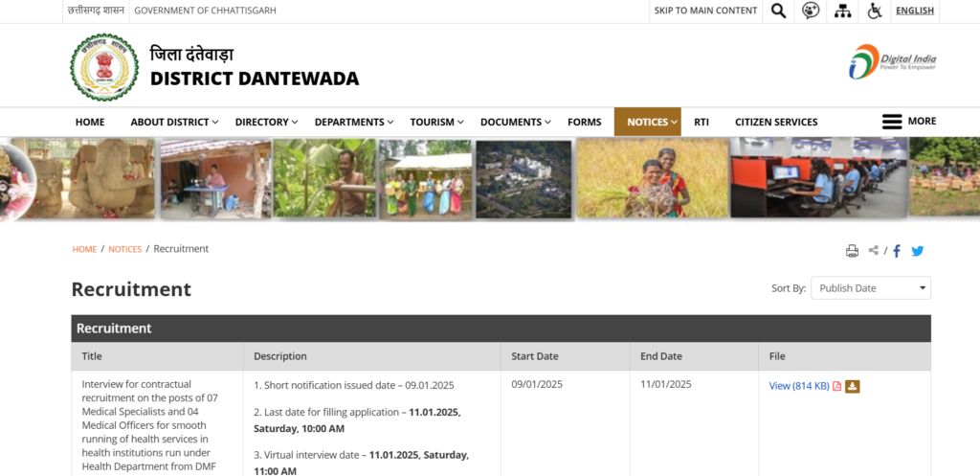980x476 pixels.
Task: Open the RTI menu item
Action: (x=702, y=122)
